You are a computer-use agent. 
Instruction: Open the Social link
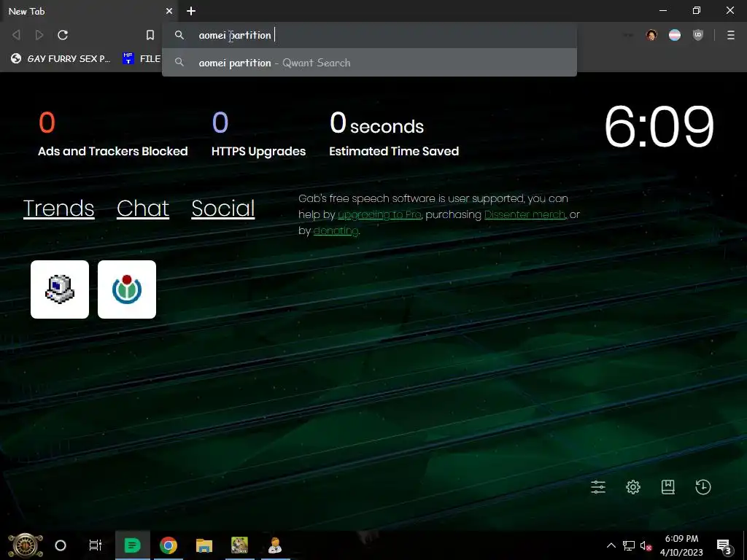point(223,209)
